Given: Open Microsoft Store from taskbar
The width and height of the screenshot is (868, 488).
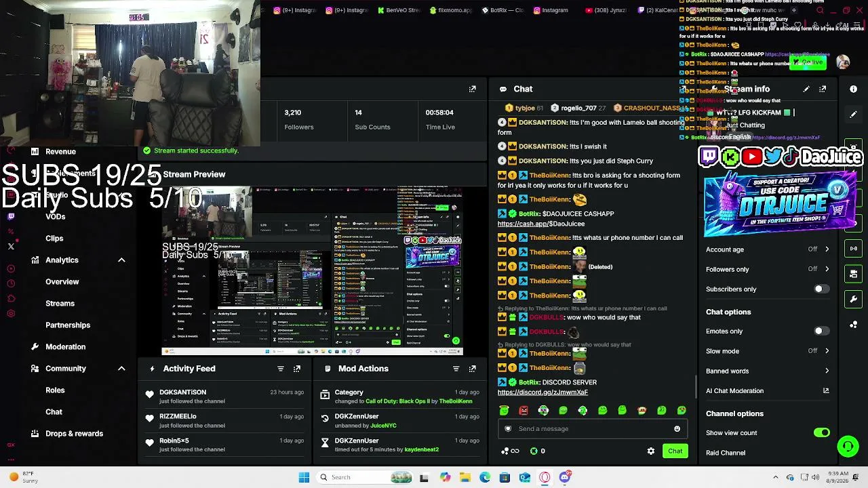Looking at the screenshot, I should coord(505,477).
